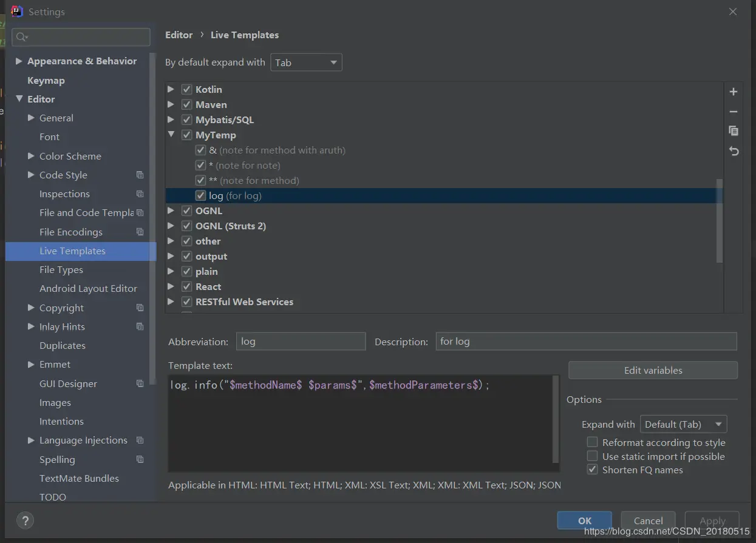
Task: Expand the Kotlin template group
Action: tap(171, 89)
